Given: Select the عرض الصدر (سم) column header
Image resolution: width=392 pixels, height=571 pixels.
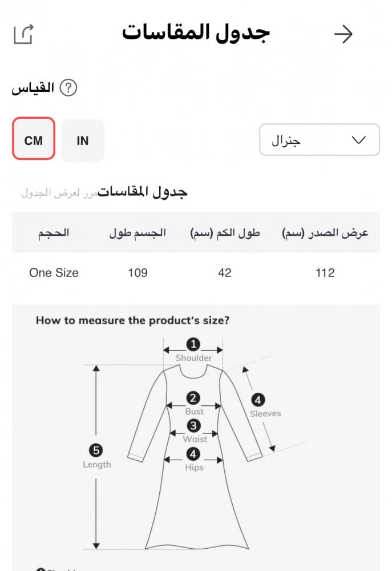Looking at the screenshot, I should click(x=325, y=233).
